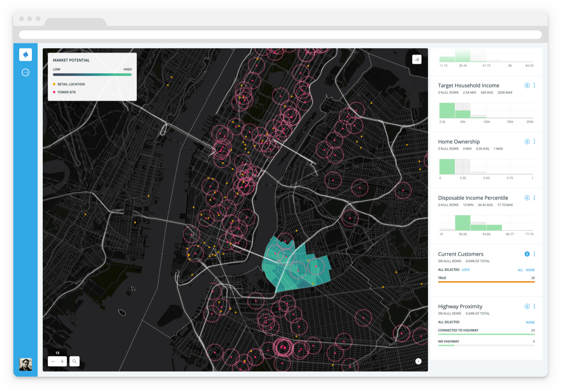Click the droplet filter icon on Target Household Income
Screen dimensions: 561x392
click(x=526, y=85)
